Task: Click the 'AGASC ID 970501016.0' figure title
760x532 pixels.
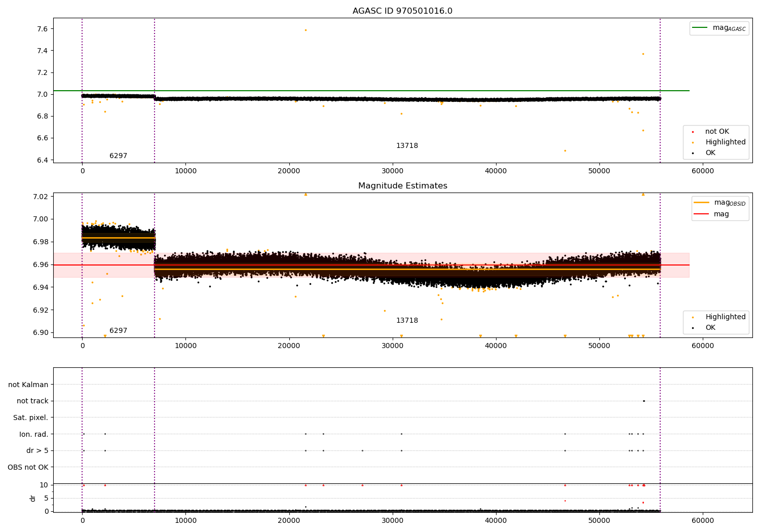Action: pyautogui.click(x=402, y=11)
